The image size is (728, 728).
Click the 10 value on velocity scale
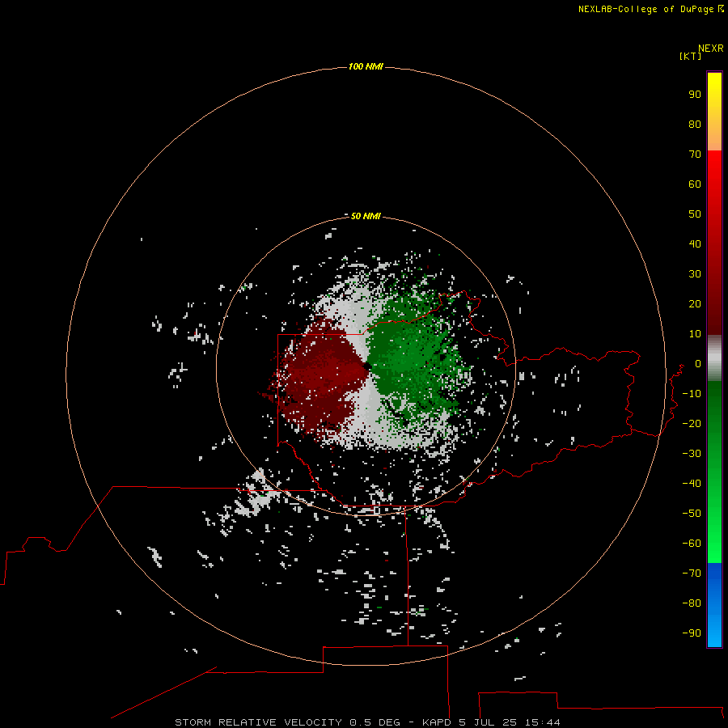pyautogui.click(x=695, y=334)
